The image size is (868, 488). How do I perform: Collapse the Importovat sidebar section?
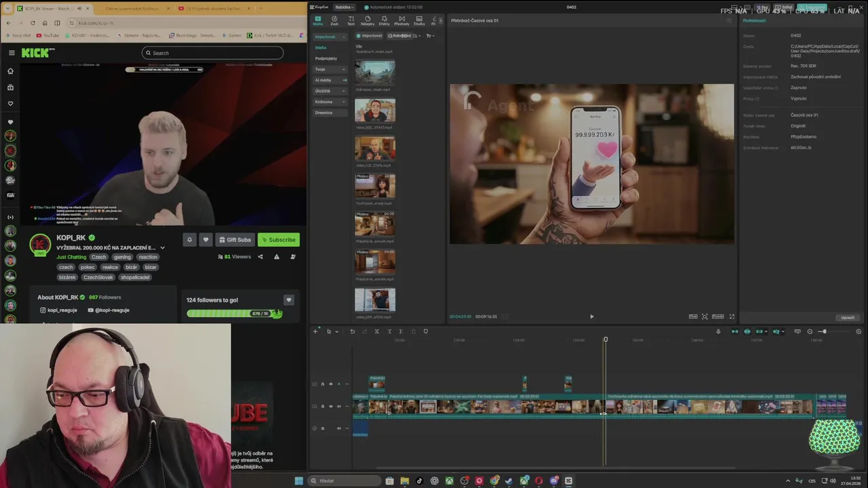(330, 37)
